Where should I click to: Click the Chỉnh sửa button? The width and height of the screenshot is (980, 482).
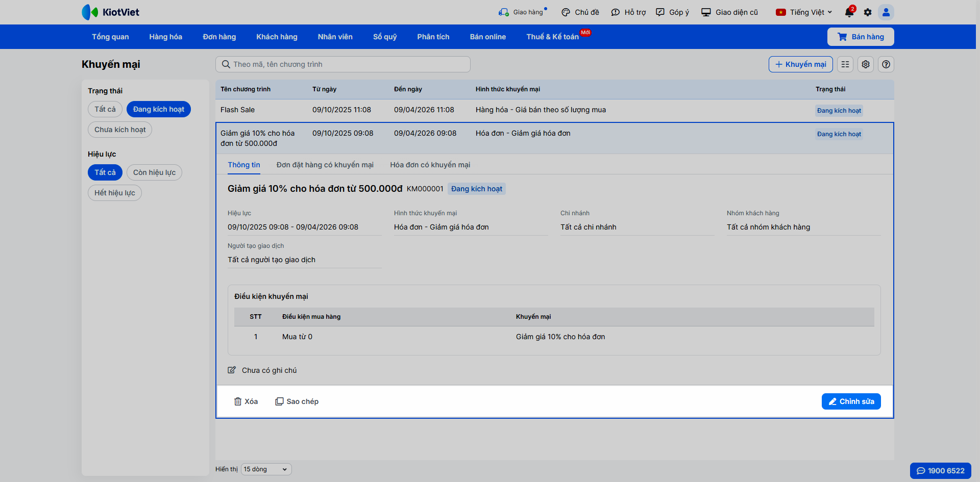click(x=851, y=401)
